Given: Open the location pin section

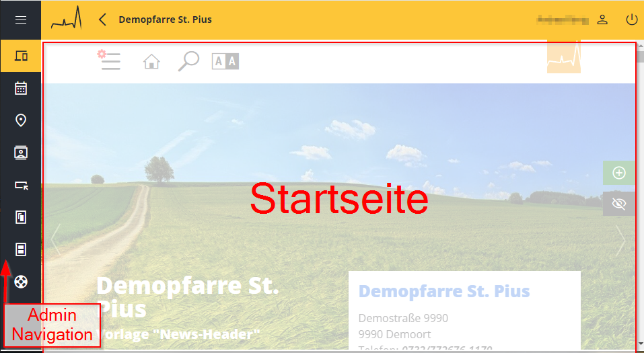Looking at the screenshot, I should coord(20,120).
